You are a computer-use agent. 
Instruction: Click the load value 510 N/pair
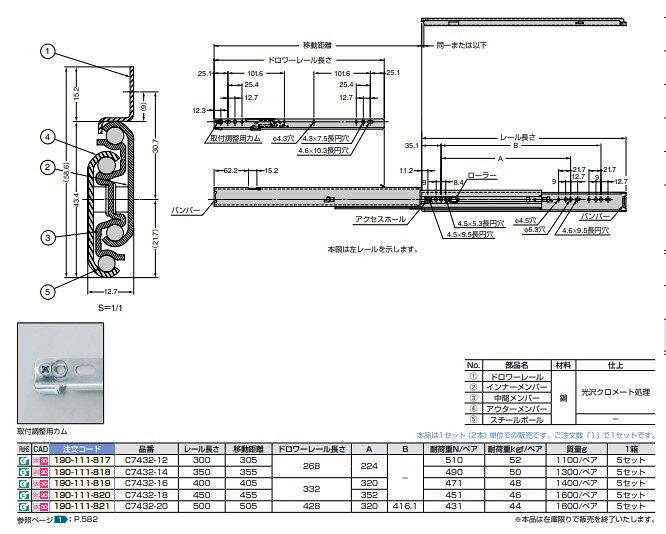click(x=454, y=460)
